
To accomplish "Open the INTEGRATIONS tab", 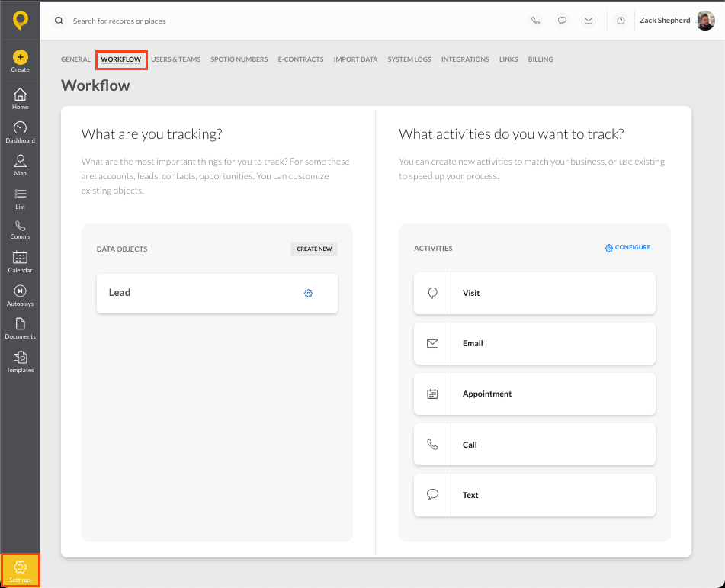I will tap(465, 59).
